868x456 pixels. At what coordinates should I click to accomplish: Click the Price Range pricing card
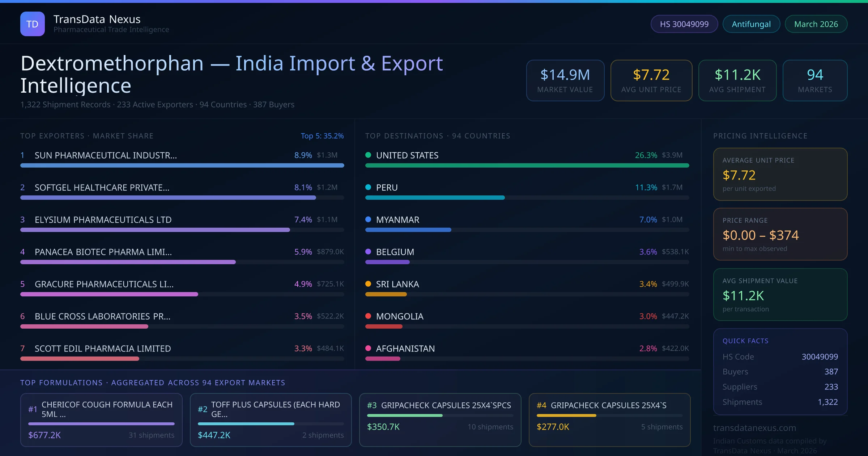click(x=780, y=234)
